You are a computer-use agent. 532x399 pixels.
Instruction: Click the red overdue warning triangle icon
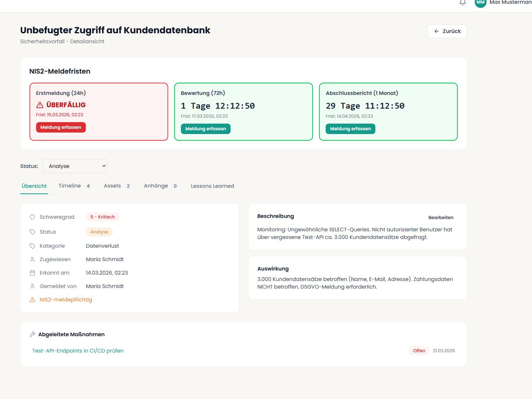click(x=40, y=105)
